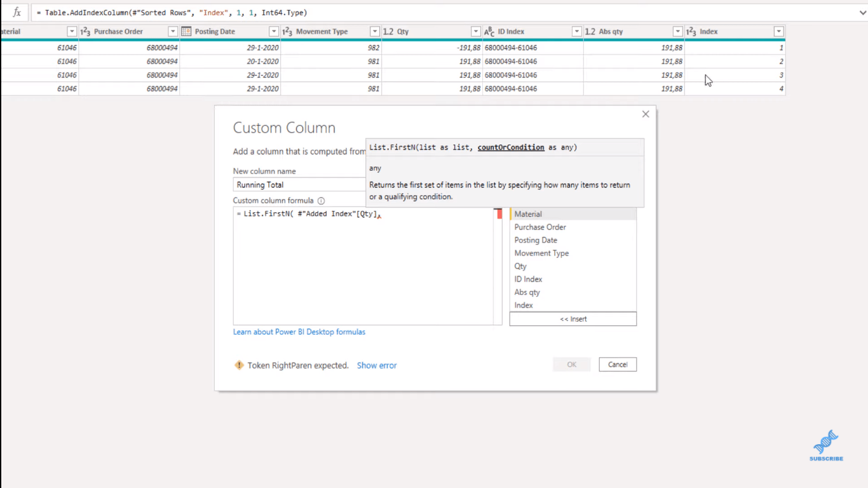Click the OK button
Screen dimensions: 868x488
pyautogui.click(x=572, y=364)
